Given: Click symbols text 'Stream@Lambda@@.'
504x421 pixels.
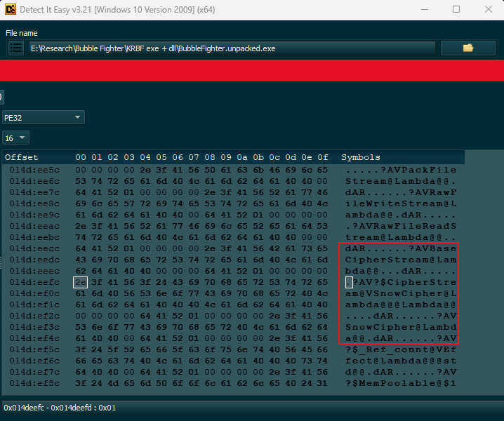Looking at the screenshot, I should (x=401, y=181).
